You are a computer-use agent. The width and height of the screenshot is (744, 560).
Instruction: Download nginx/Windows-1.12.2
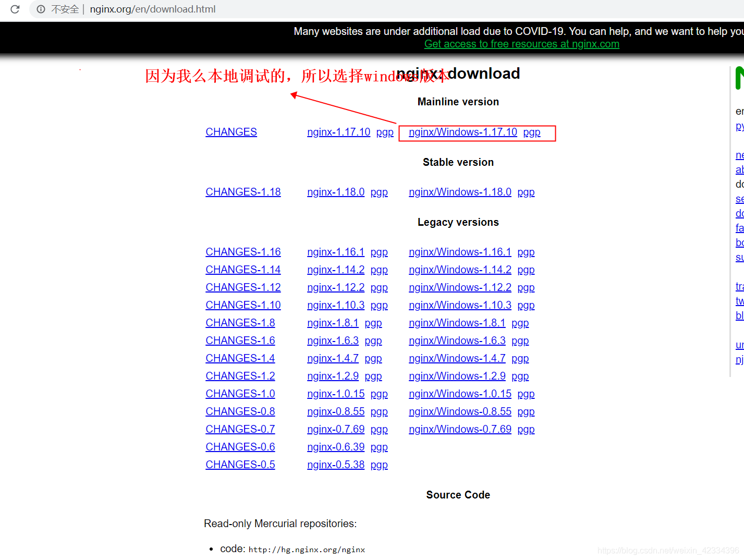tap(460, 287)
